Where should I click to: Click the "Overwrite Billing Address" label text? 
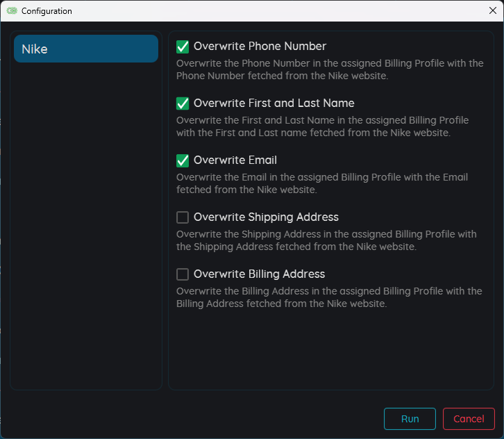(259, 274)
